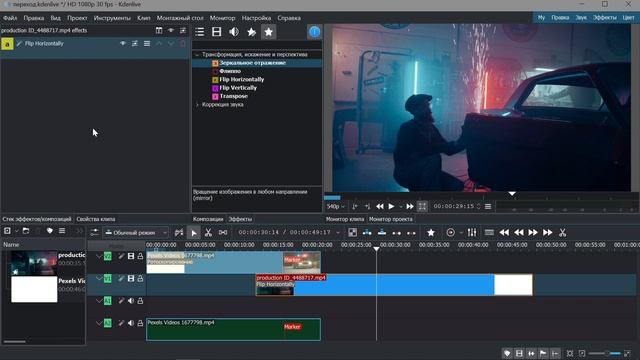The height and width of the screenshot is (360, 640).
Task: Select the spacer tool in timeline toolbar
Action: [x=223, y=233]
